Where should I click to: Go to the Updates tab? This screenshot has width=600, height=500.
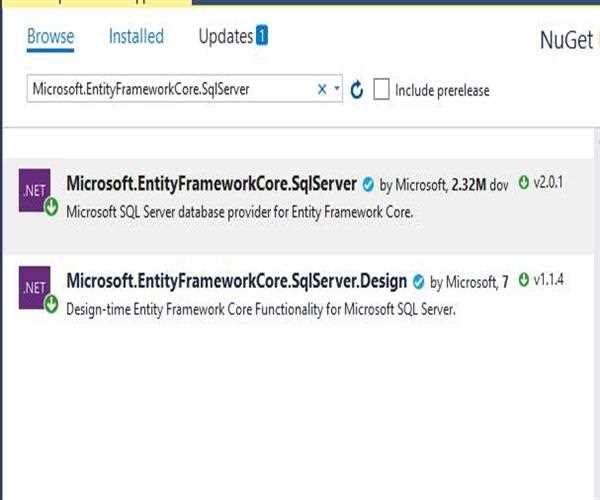click(226, 37)
